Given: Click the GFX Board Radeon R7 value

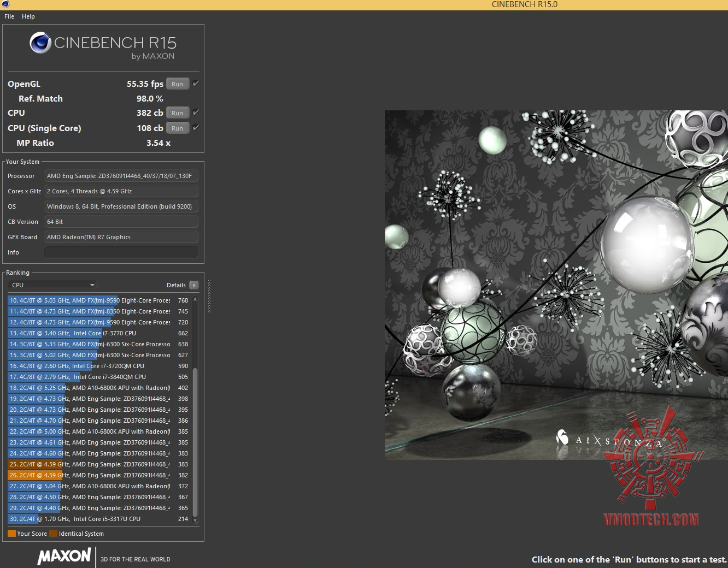Looking at the screenshot, I should (x=121, y=237).
